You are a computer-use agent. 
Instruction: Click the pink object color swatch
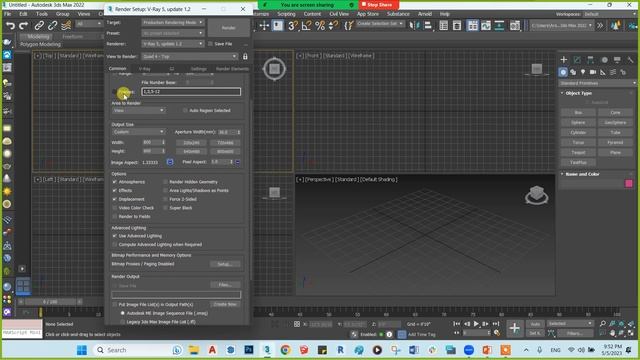629,184
